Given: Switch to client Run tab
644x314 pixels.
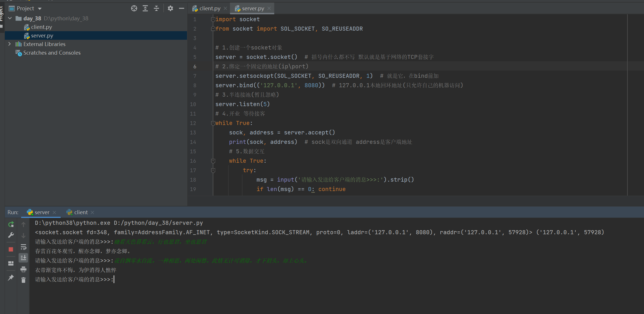Looking at the screenshot, I should pyautogui.click(x=81, y=212).
